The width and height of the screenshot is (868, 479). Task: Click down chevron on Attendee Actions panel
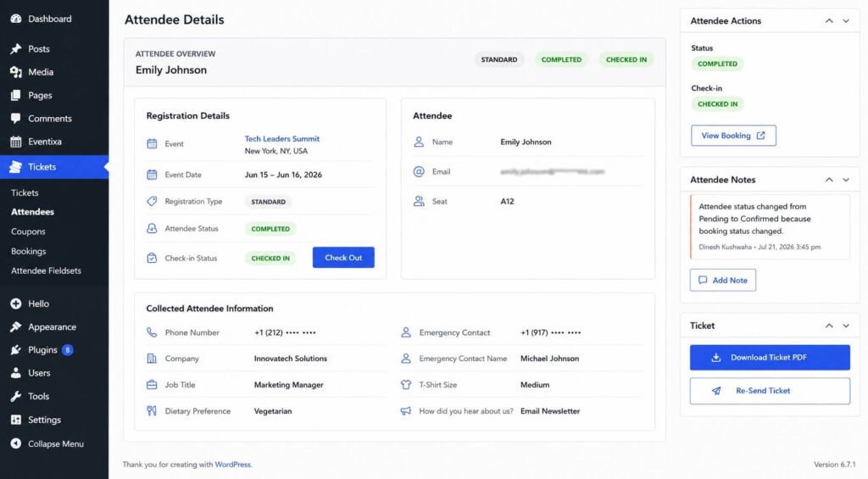[x=846, y=21]
